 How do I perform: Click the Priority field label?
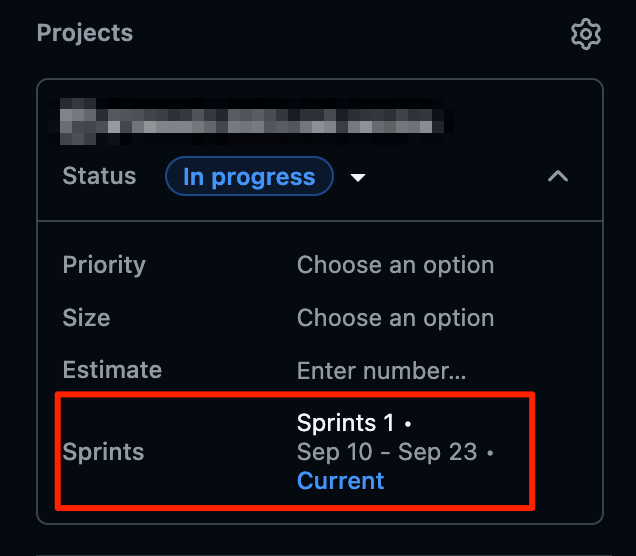(x=104, y=265)
